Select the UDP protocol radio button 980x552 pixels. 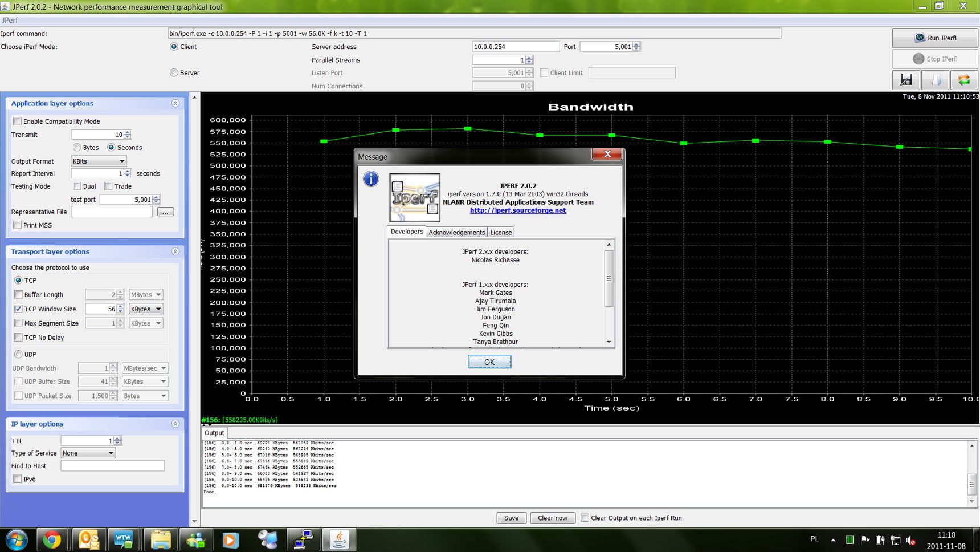click(19, 354)
